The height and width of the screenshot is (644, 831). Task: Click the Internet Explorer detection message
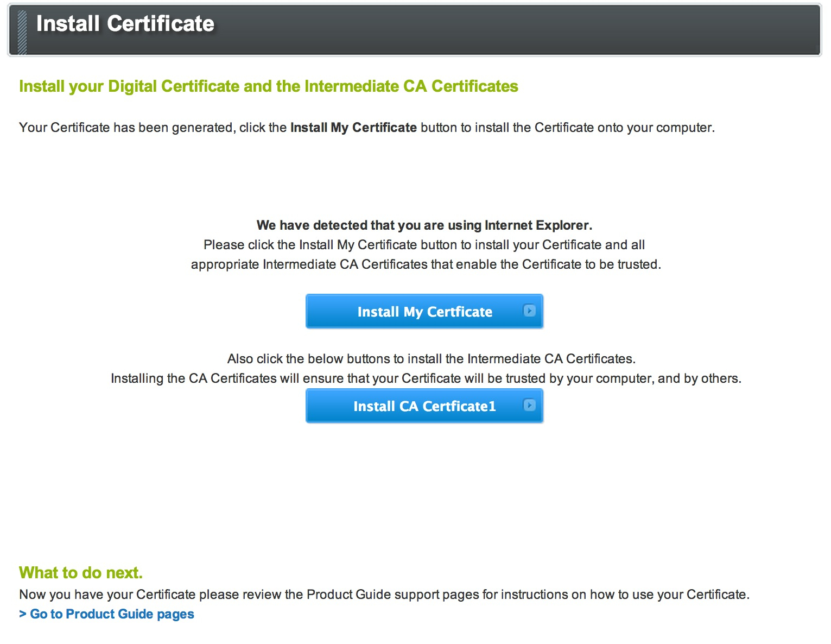[424, 225]
